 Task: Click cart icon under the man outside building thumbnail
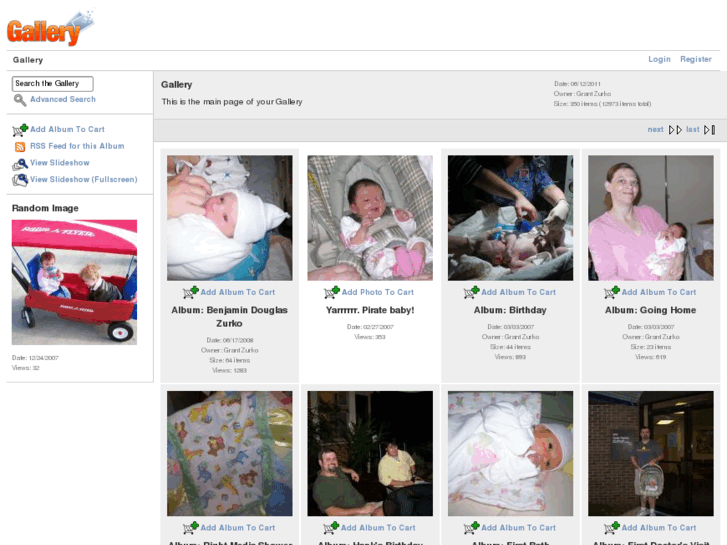tap(612, 528)
